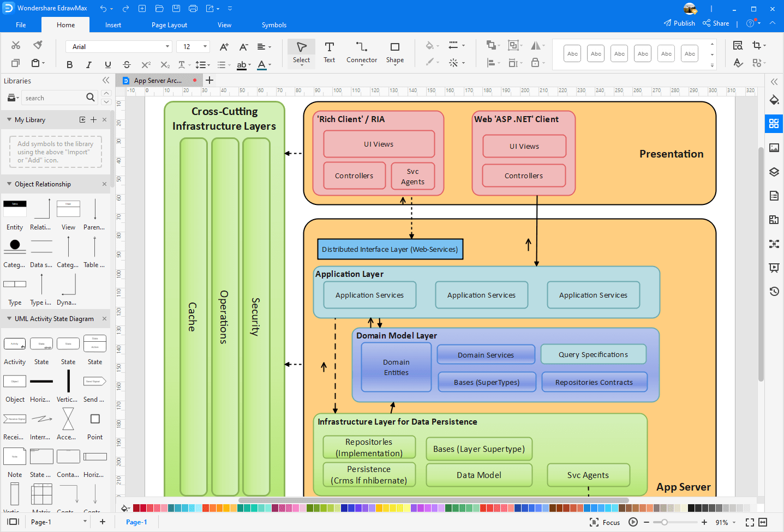Image resolution: width=784 pixels, height=532 pixels.
Task: Collapse the Object Relationship library section
Action: [x=10, y=184]
